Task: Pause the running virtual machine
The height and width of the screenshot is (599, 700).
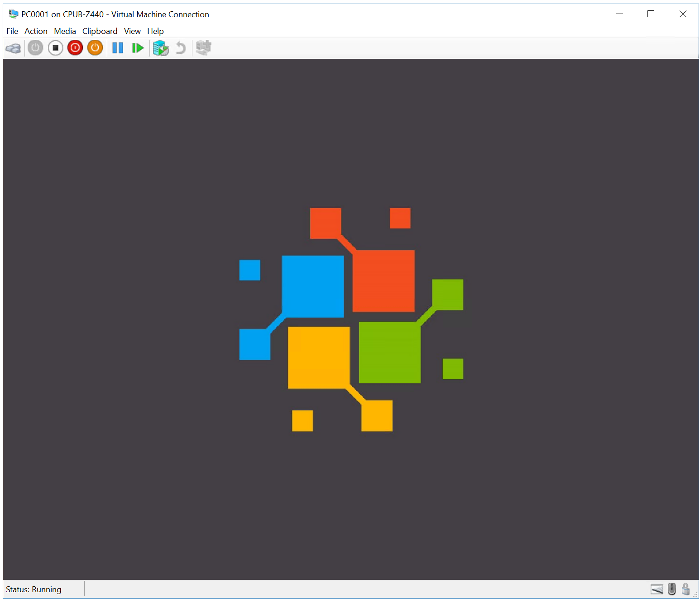Action: 118,48
